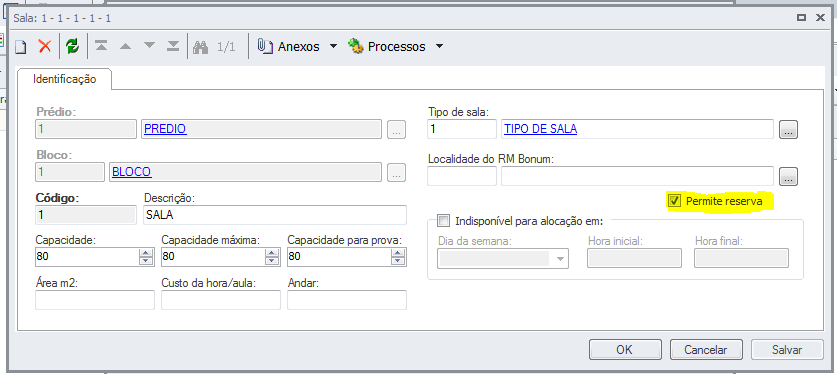This screenshot has width=837, height=374.
Task: Check Indisponível para alocação em checkbox
Action: [443, 220]
